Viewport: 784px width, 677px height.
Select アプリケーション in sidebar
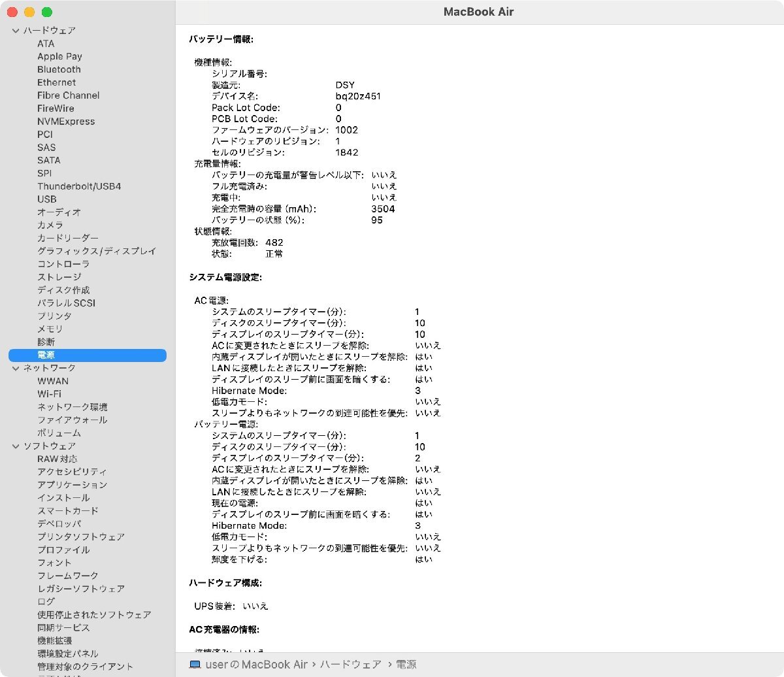click(x=72, y=485)
